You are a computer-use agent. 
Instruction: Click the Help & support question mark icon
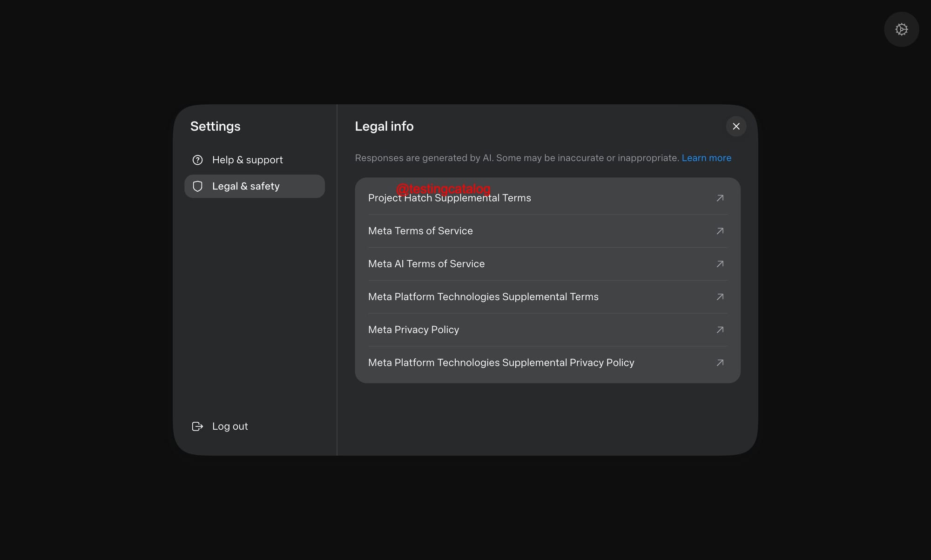(197, 160)
